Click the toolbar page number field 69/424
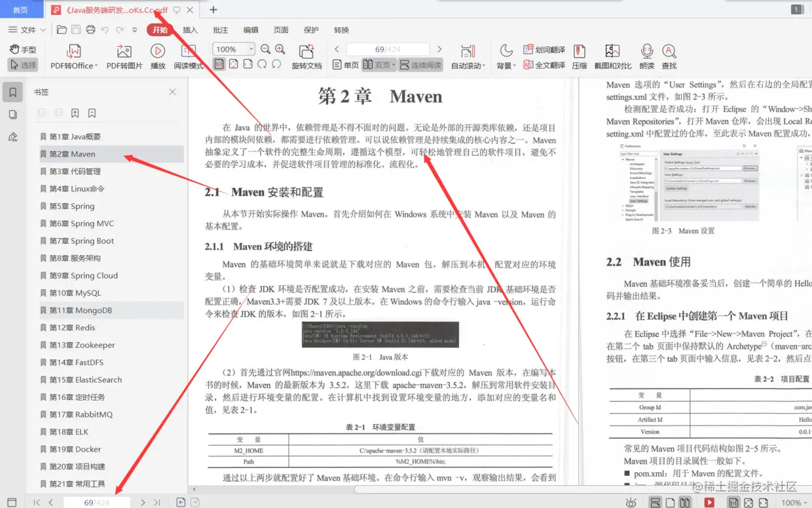Image resolution: width=812 pixels, height=508 pixels. pyautogui.click(x=388, y=49)
